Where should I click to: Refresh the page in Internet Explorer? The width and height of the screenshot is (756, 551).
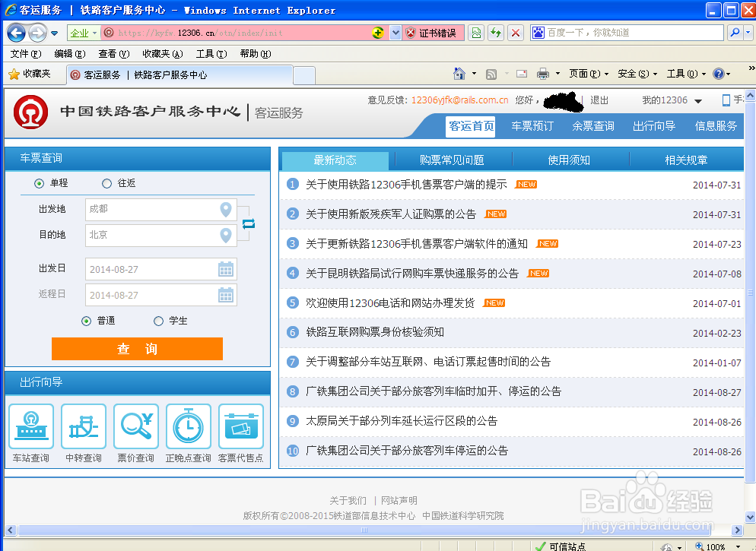495,33
